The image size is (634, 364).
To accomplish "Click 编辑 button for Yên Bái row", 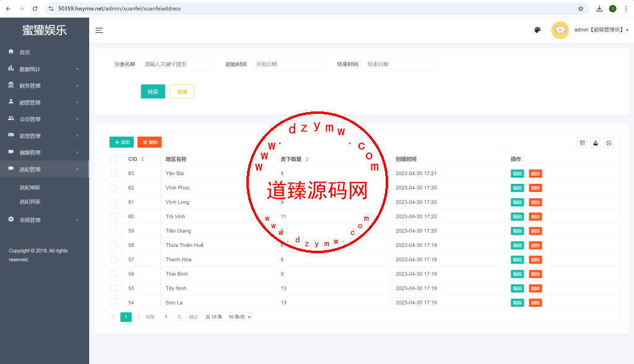I will [517, 174].
